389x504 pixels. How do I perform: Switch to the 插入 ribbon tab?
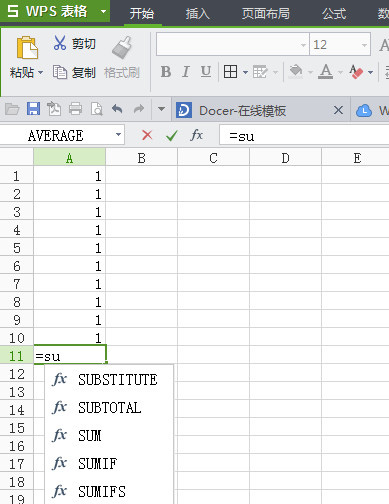(198, 14)
